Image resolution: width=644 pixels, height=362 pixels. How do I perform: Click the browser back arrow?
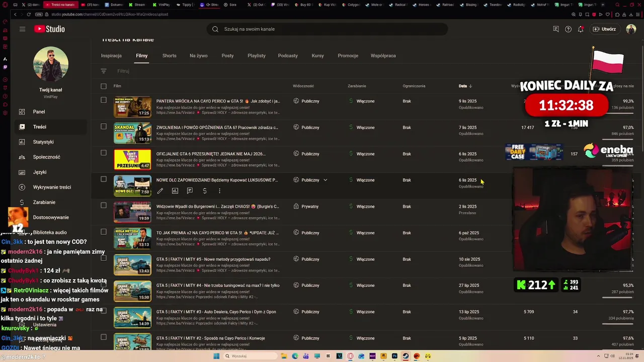point(15,14)
